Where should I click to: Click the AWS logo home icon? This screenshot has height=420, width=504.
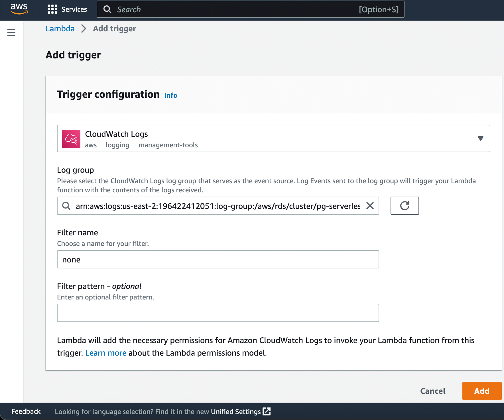[19, 9]
